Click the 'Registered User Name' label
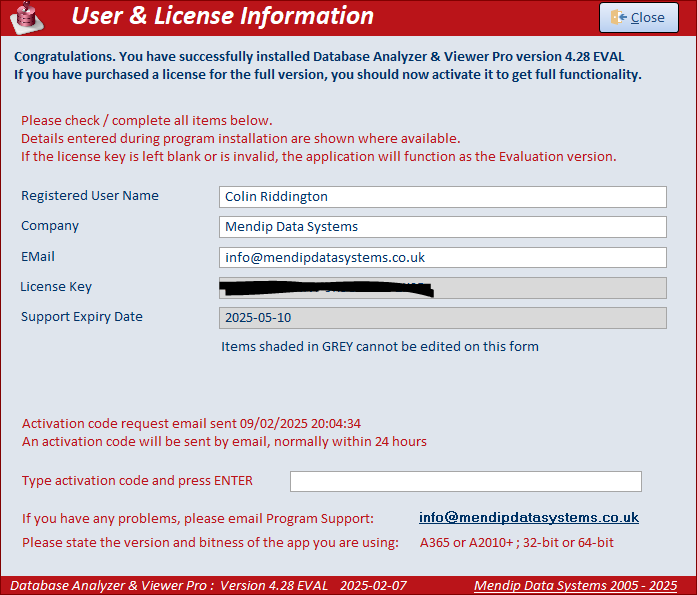Image resolution: width=697 pixels, height=595 pixels. coord(90,196)
